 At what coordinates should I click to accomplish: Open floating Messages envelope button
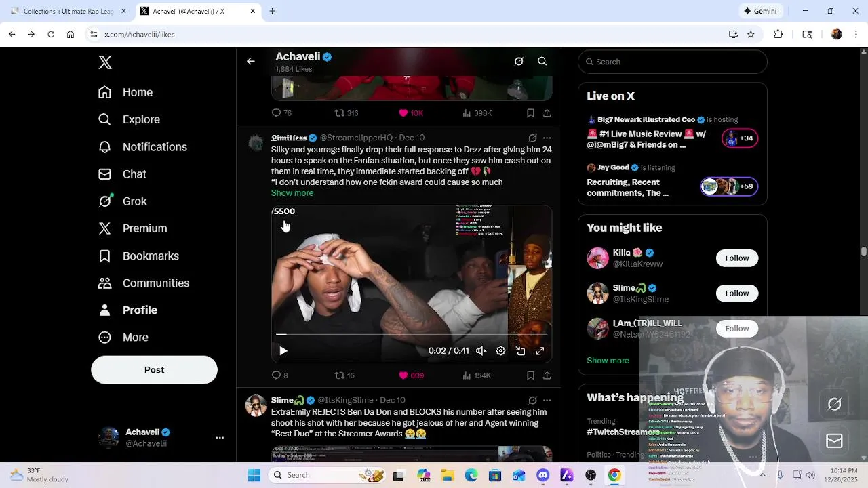tap(835, 441)
